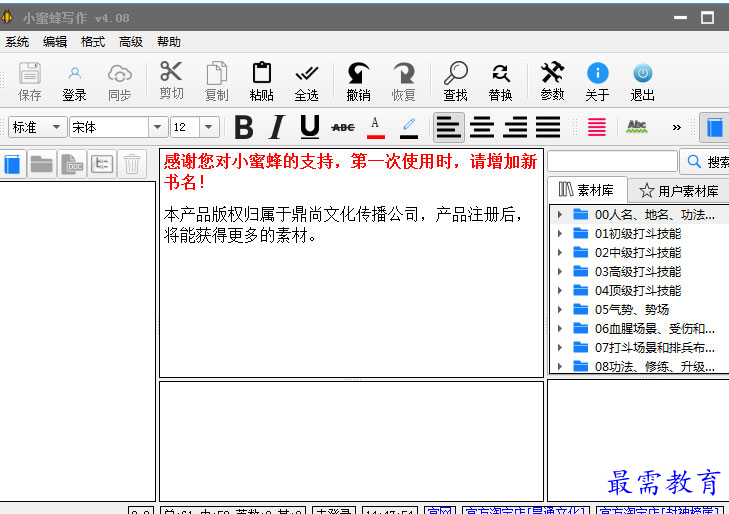Open the 系统 menu
The width and height of the screenshot is (729, 514).
pos(17,42)
